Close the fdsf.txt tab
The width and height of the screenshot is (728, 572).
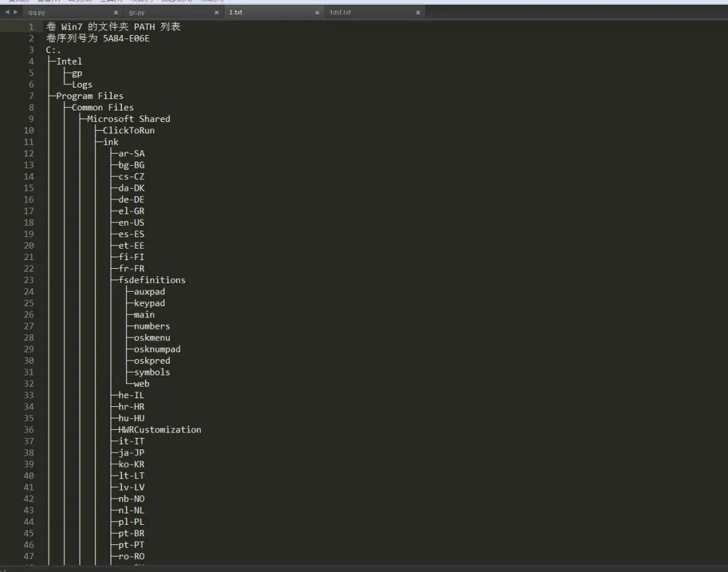tap(418, 11)
